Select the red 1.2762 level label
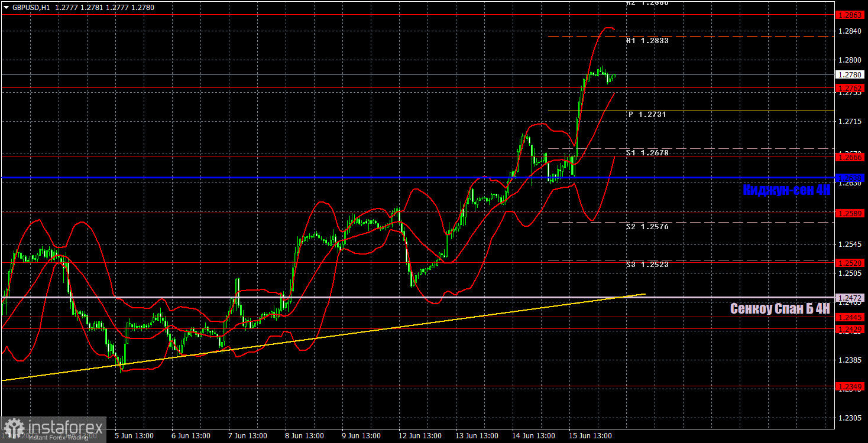The height and width of the screenshot is (443, 868). (850, 88)
